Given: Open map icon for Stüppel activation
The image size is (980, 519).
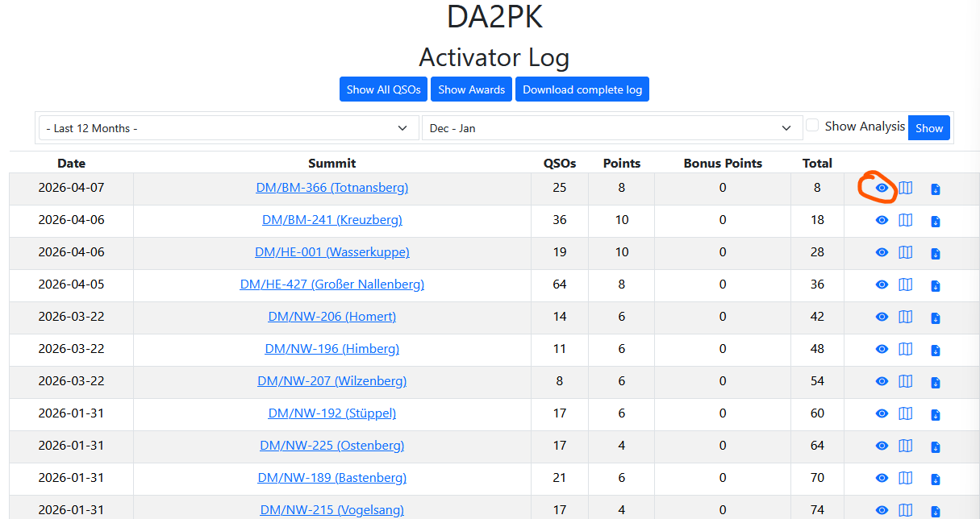Looking at the screenshot, I should pyautogui.click(x=906, y=413).
